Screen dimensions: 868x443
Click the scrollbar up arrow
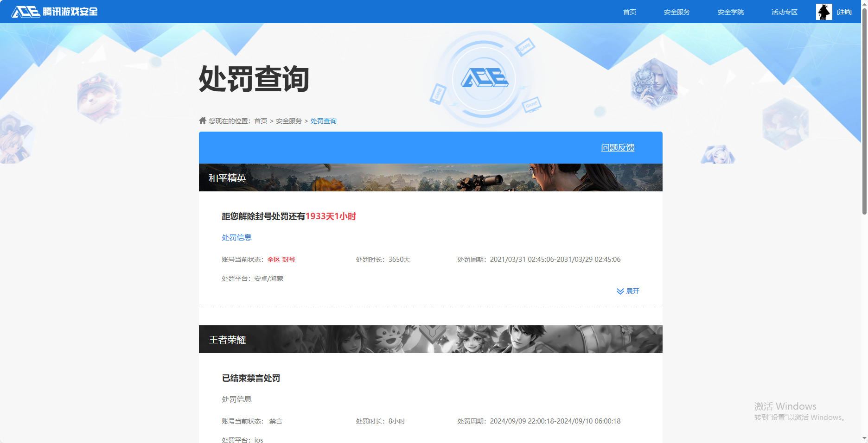pos(864,4)
